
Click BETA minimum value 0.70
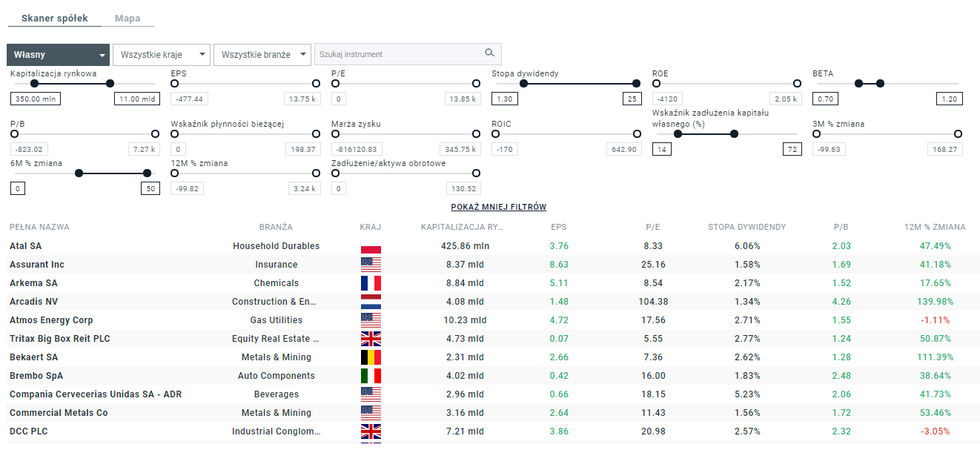pyautogui.click(x=825, y=99)
